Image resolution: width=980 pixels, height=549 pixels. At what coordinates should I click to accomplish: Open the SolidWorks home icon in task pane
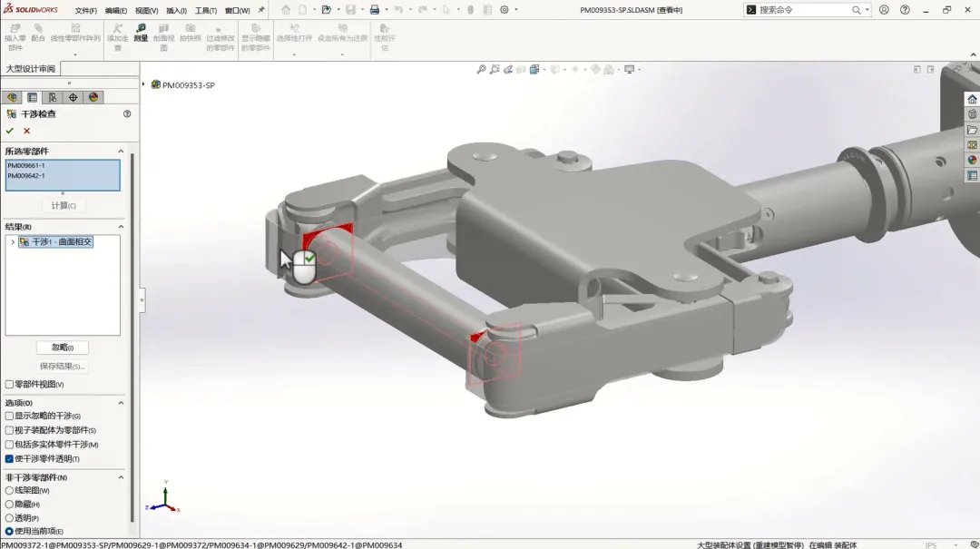[x=972, y=100]
